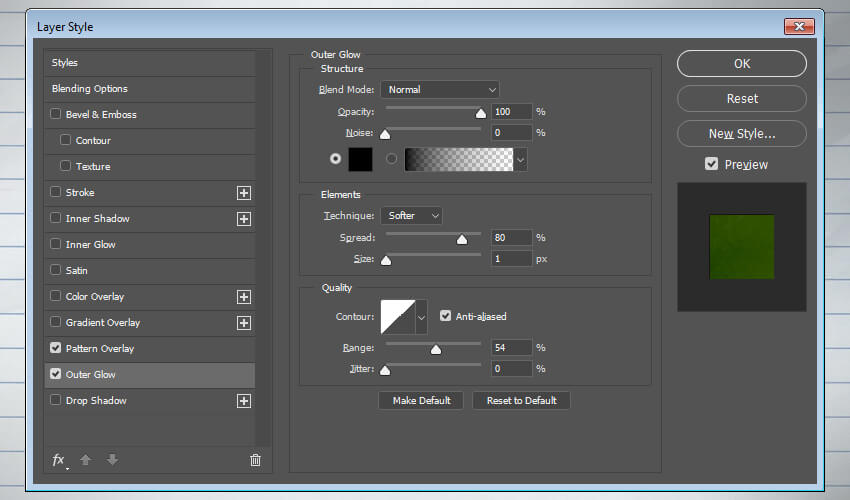Open the fx add-effect menu
Image resolution: width=850 pixels, height=500 pixels.
[59, 460]
